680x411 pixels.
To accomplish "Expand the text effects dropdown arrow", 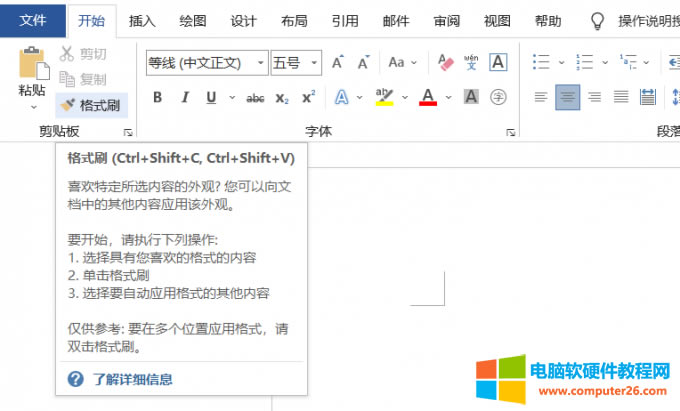I will 360,97.
